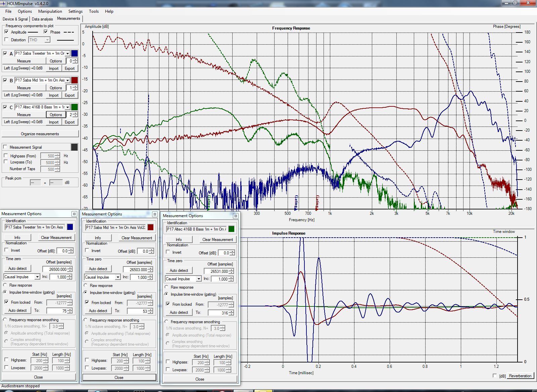This screenshot has width=537, height=392.
Task: Click gating To field showing 53
Action: (x=137, y=311)
